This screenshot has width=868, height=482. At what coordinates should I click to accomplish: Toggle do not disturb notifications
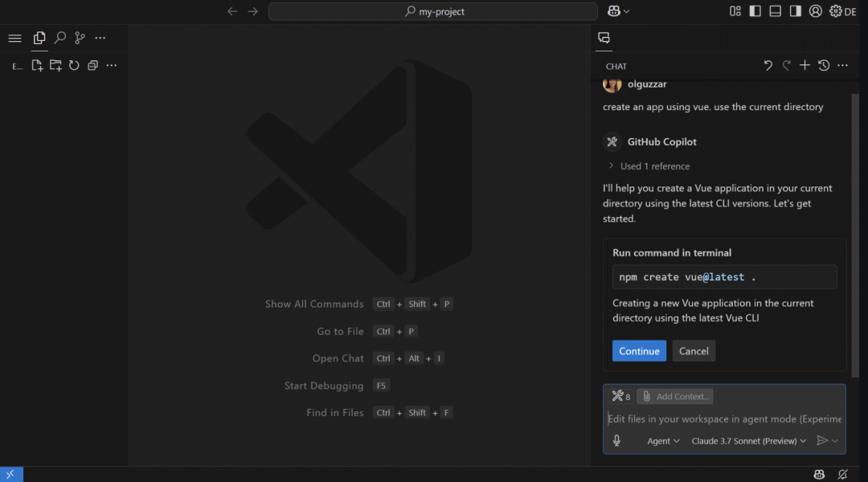pyautogui.click(x=841, y=474)
